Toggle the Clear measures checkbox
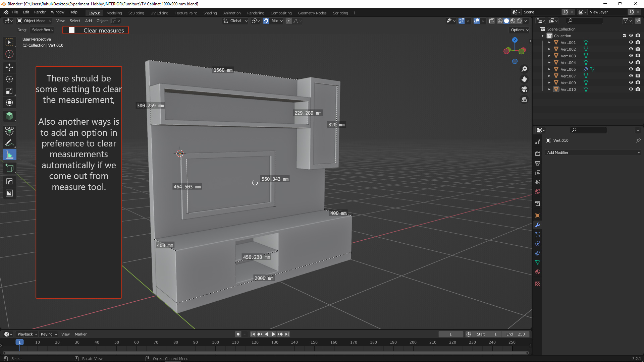The width and height of the screenshot is (644, 362). pyautogui.click(x=71, y=30)
